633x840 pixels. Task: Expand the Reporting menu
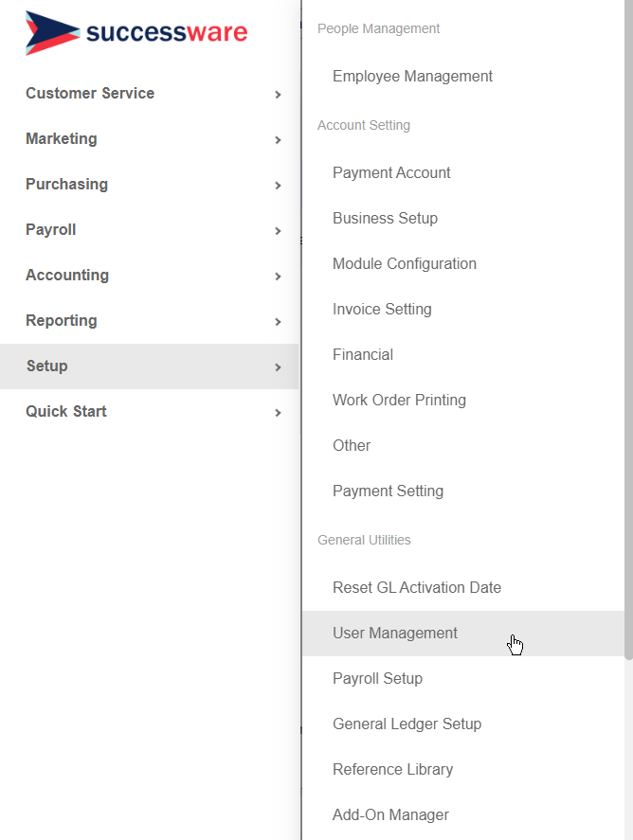[61, 320]
